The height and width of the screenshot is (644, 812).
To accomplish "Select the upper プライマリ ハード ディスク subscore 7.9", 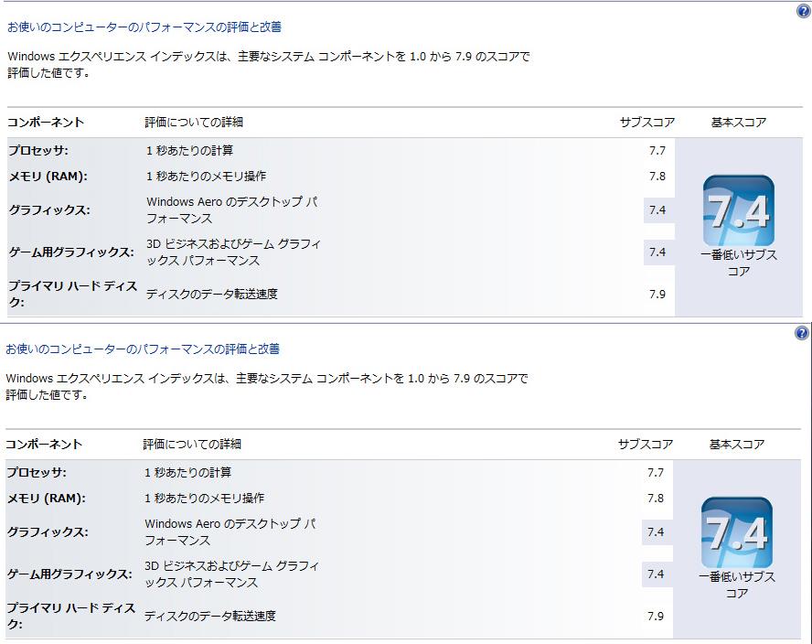I will tap(657, 295).
